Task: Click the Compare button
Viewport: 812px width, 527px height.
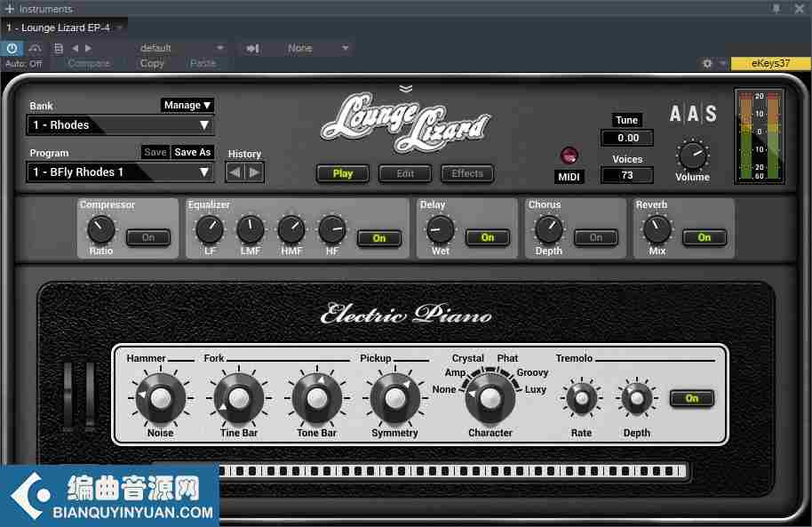Action: [89, 63]
